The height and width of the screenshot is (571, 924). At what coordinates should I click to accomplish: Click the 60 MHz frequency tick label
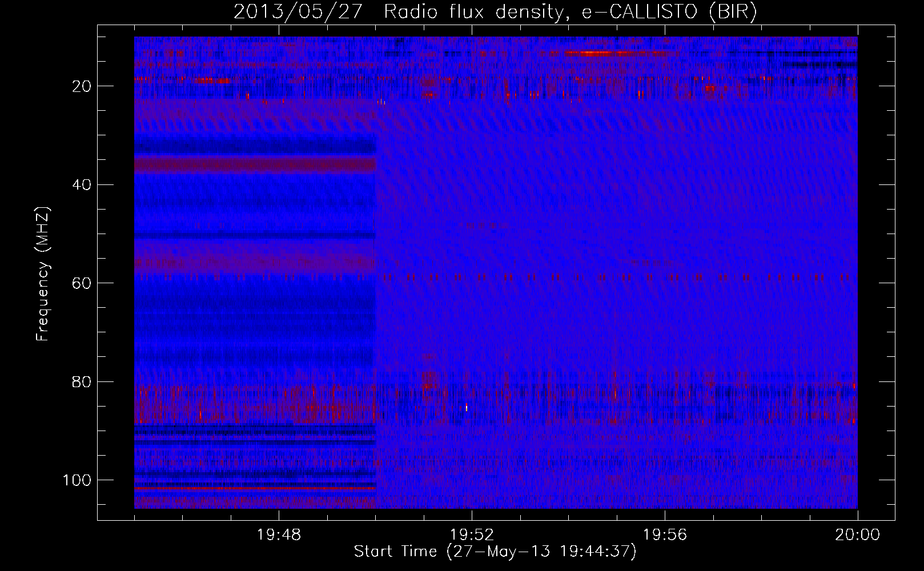click(x=82, y=283)
